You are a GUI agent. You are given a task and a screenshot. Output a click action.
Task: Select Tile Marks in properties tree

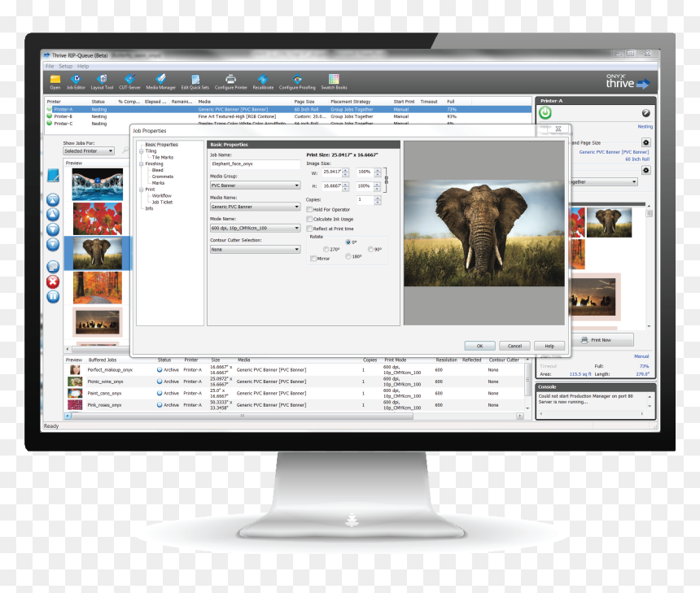tap(163, 158)
